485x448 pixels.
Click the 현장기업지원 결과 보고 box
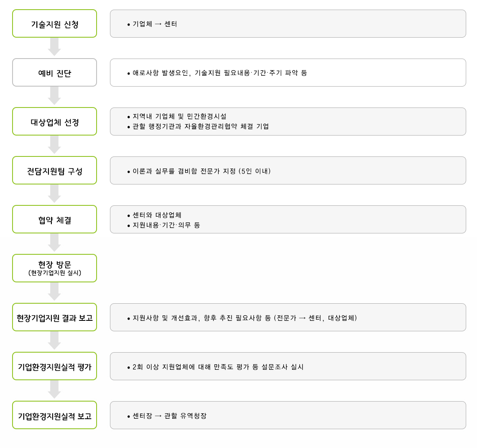[54, 317]
